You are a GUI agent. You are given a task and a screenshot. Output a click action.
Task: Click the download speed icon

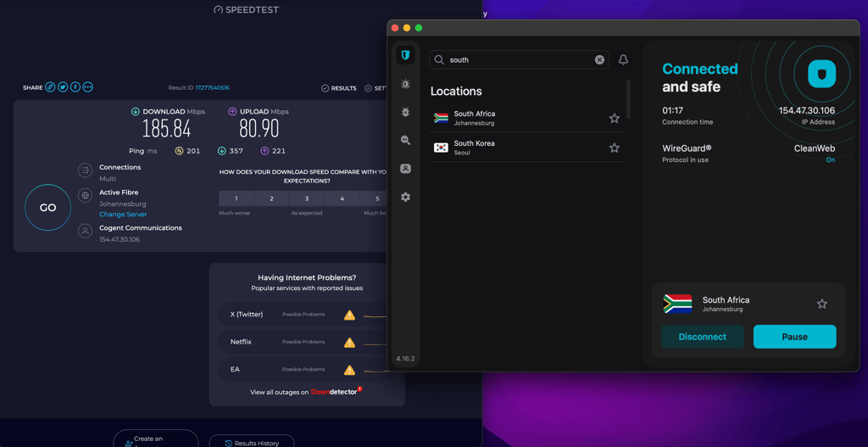[136, 111]
